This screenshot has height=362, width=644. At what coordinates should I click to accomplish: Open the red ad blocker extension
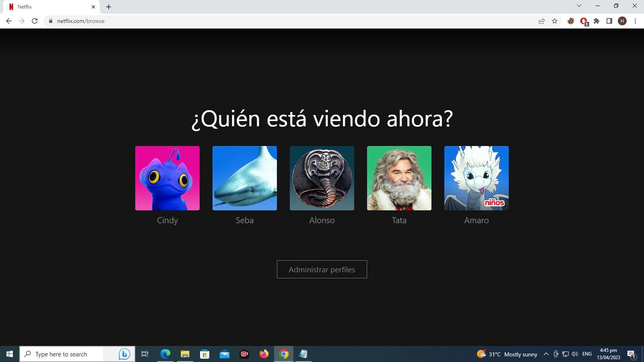click(584, 21)
